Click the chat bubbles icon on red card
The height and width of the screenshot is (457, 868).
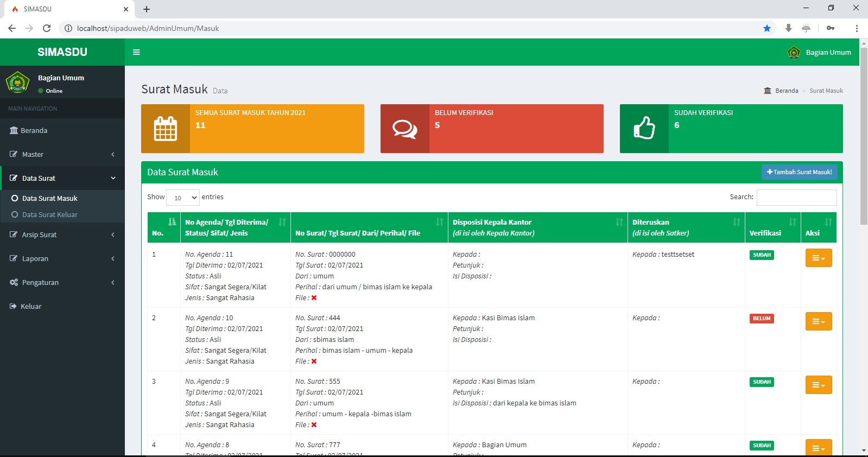pos(405,129)
